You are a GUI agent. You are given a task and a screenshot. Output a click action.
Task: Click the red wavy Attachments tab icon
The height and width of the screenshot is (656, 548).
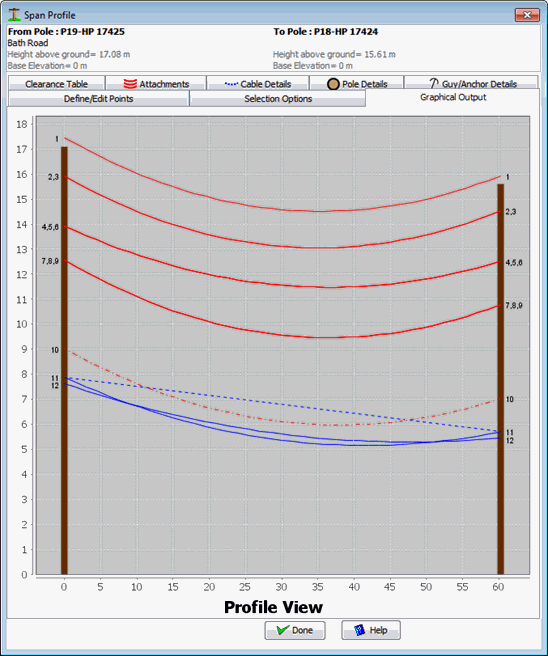click(130, 84)
